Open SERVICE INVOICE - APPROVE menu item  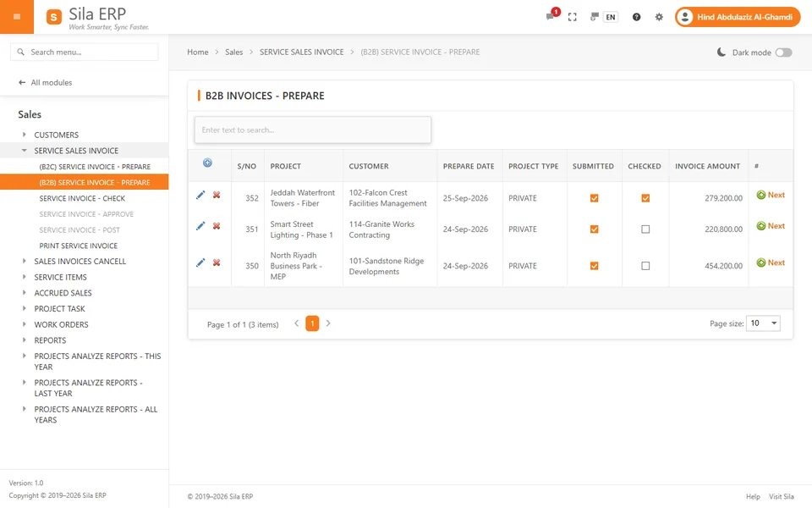(86, 214)
